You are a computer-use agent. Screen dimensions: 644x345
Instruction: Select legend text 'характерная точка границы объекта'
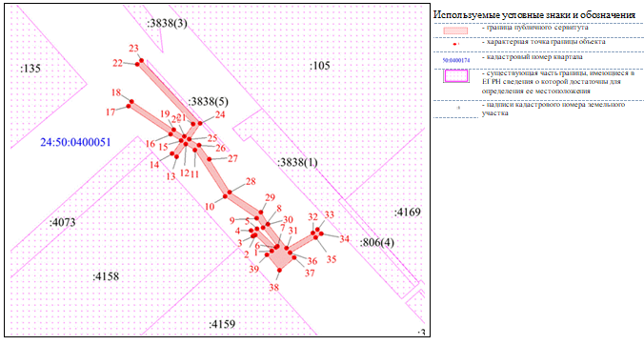[x=546, y=42]
